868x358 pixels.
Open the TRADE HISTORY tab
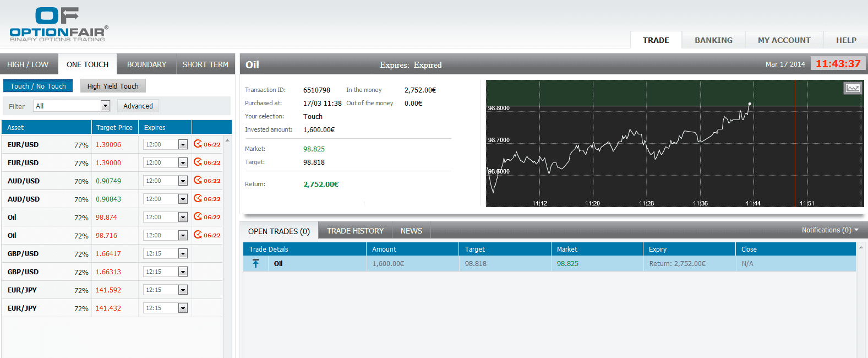pyautogui.click(x=355, y=231)
